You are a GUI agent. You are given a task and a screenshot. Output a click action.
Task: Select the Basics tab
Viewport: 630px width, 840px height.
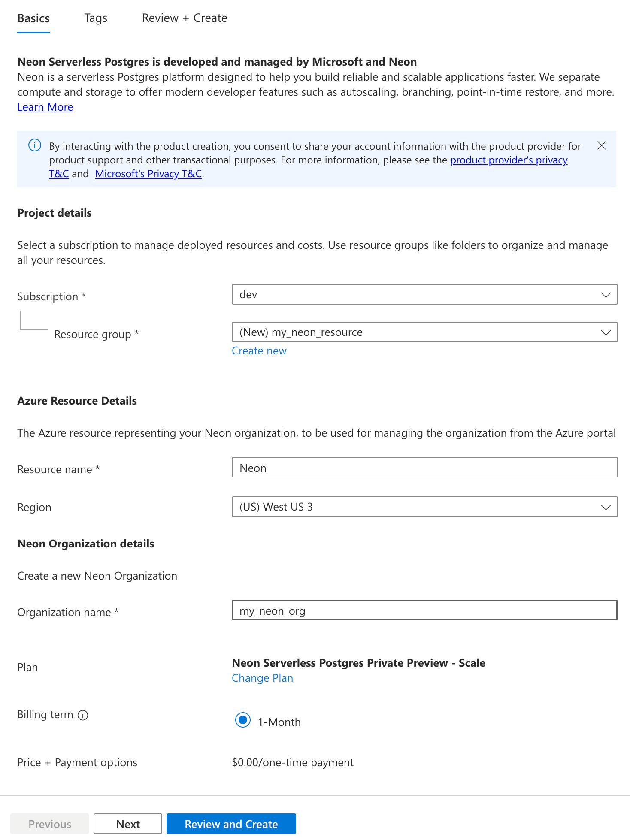[x=33, y=18]
